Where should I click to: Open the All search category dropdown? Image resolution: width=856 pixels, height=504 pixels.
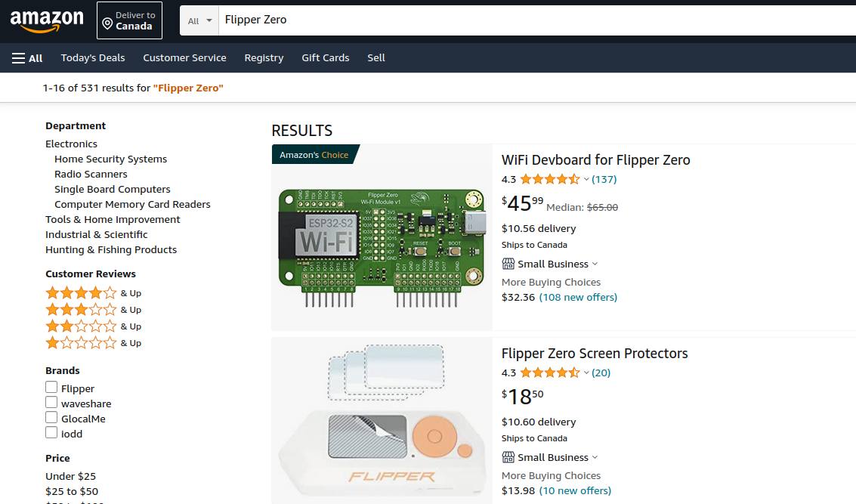point(199,20)
